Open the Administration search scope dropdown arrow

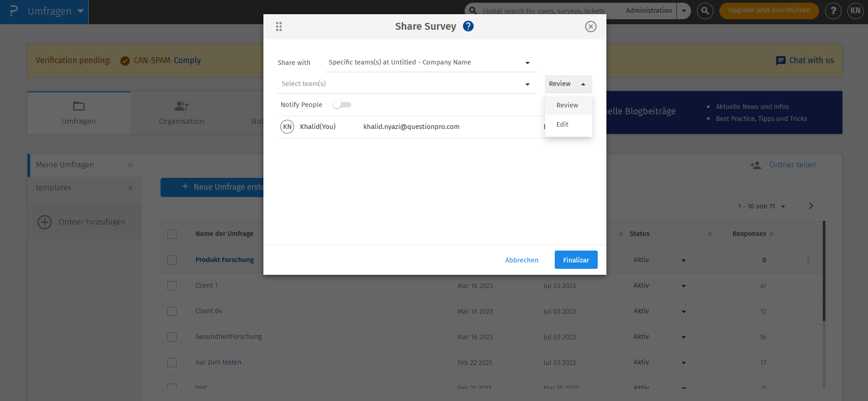coord(684,11)
